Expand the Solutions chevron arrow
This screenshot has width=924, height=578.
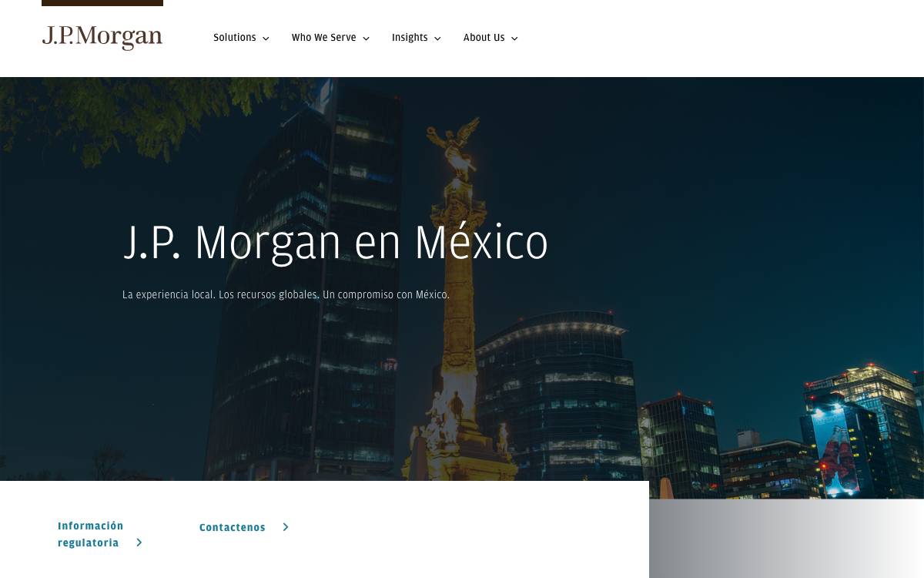266,39
